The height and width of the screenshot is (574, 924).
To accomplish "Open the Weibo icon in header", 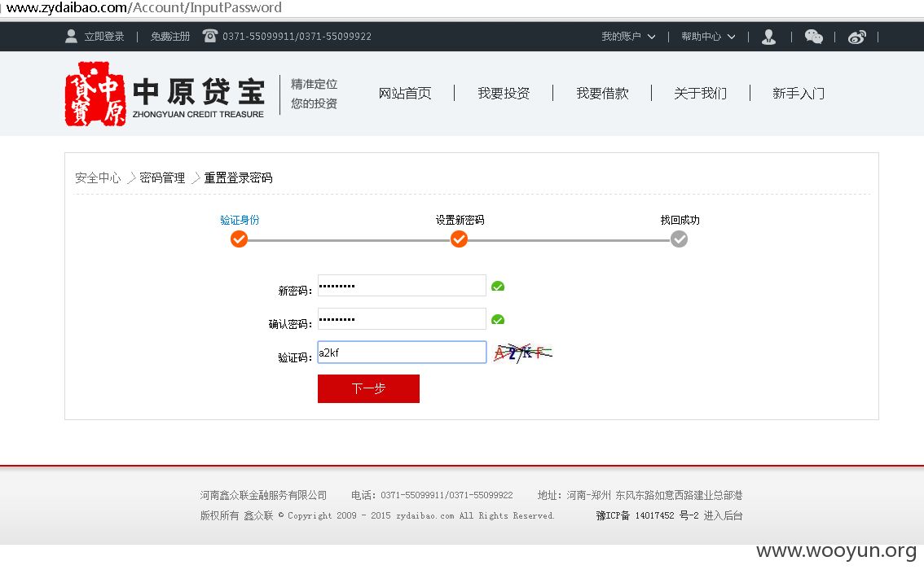I will 857,37.
